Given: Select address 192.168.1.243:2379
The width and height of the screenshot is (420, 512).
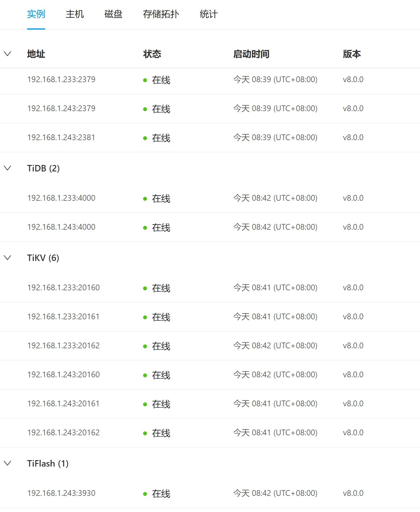Looking at the screenshot, I should pos(61,109).
